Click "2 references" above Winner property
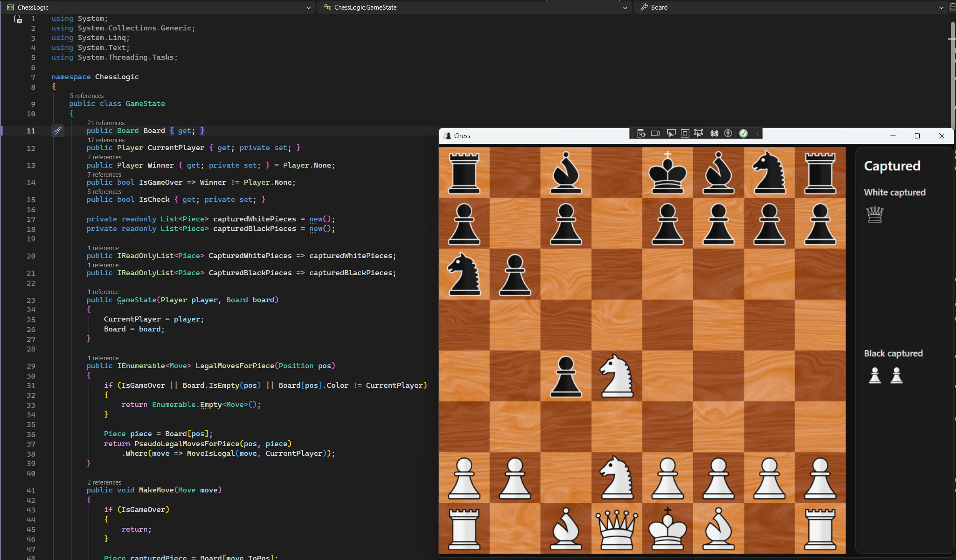Screen dimensions: 956x560 (x=104, y=157)
